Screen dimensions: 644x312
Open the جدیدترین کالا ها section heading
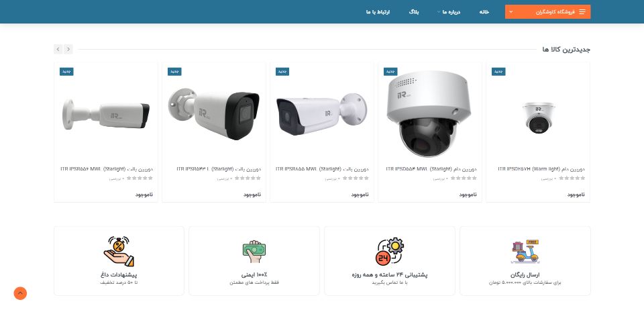[x=566, y=50]
